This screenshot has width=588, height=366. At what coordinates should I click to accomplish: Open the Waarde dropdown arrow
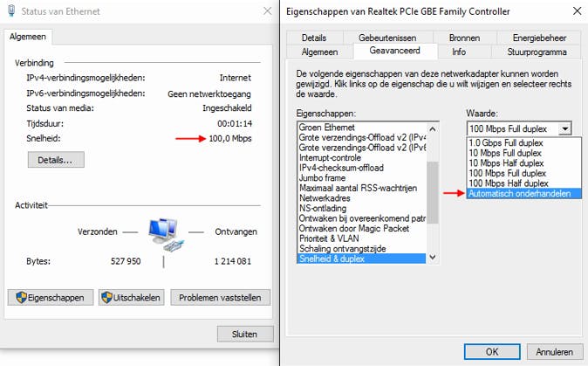pos(565,128)
